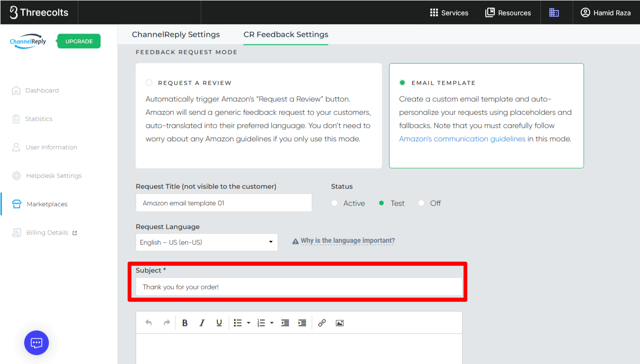Set status to Off

point(421,203)
